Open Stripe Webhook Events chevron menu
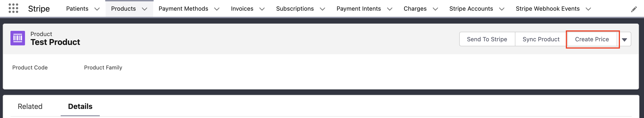 pyautogui.click(x=588, y=9)
